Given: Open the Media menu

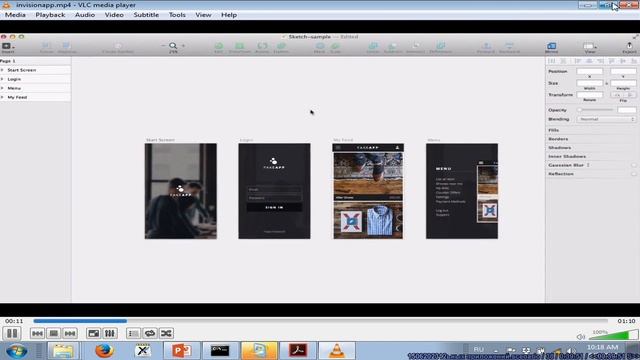Looking at the screenshot, I should pos(15,15).
